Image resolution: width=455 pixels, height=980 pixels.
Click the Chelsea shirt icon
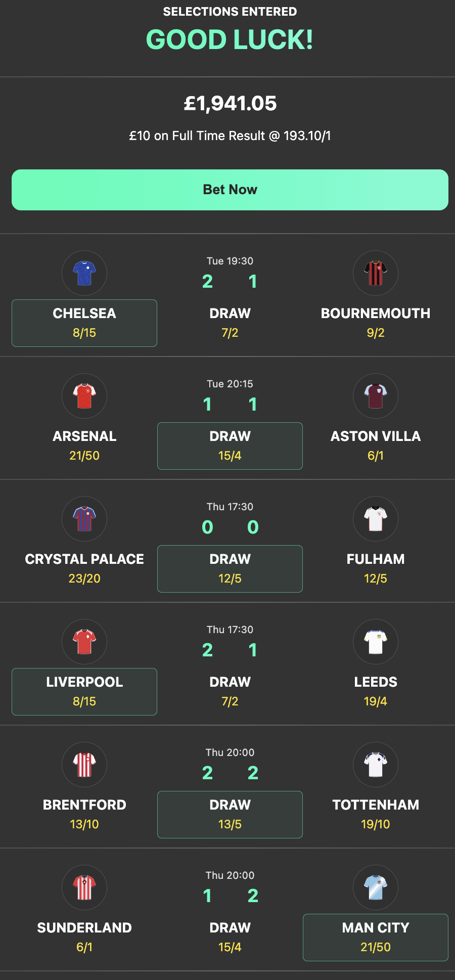tap(84, 273)
